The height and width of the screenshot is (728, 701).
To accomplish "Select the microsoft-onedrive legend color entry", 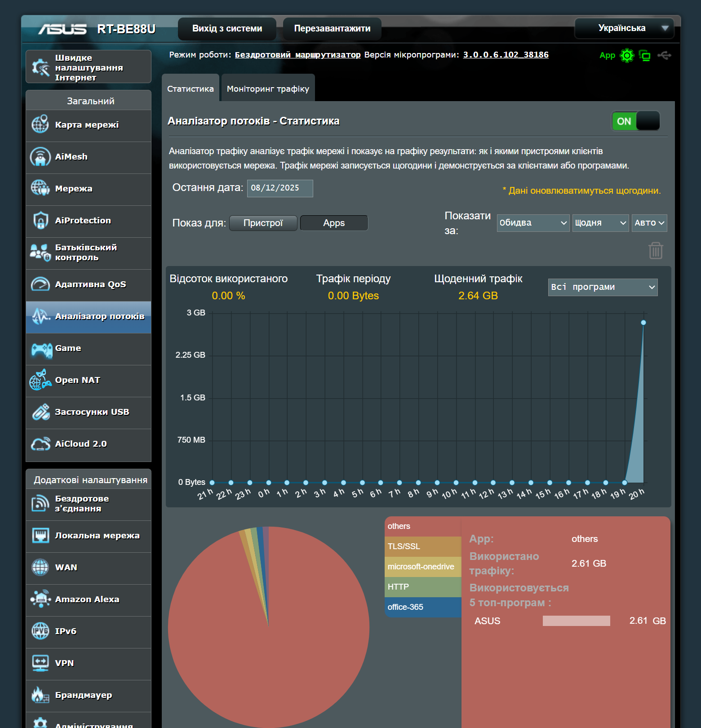I will [x=423, y=567].
